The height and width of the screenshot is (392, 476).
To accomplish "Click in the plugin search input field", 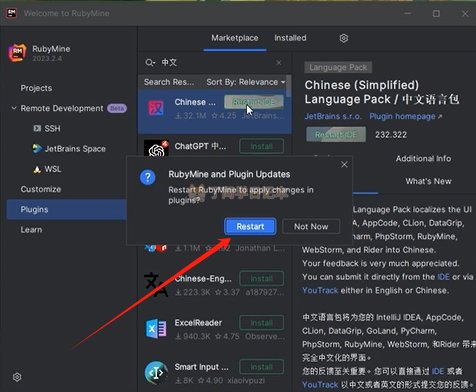I will (x=217, y=63).
